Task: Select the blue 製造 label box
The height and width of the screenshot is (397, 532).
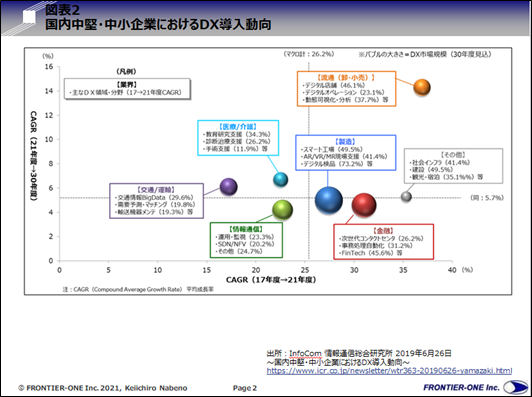Action: tap(345, 153)
